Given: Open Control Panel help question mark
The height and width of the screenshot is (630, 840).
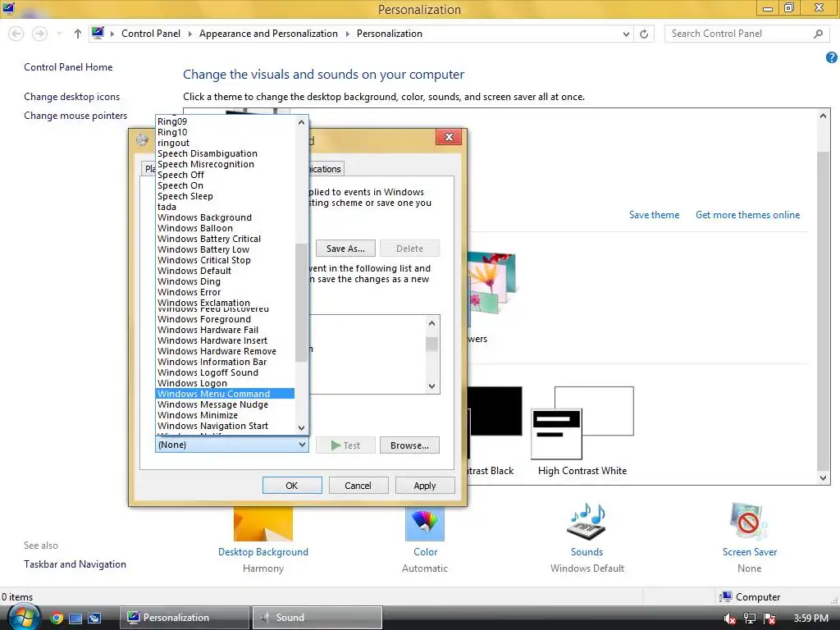Looking at the screenshot, I should click(832, 57).
